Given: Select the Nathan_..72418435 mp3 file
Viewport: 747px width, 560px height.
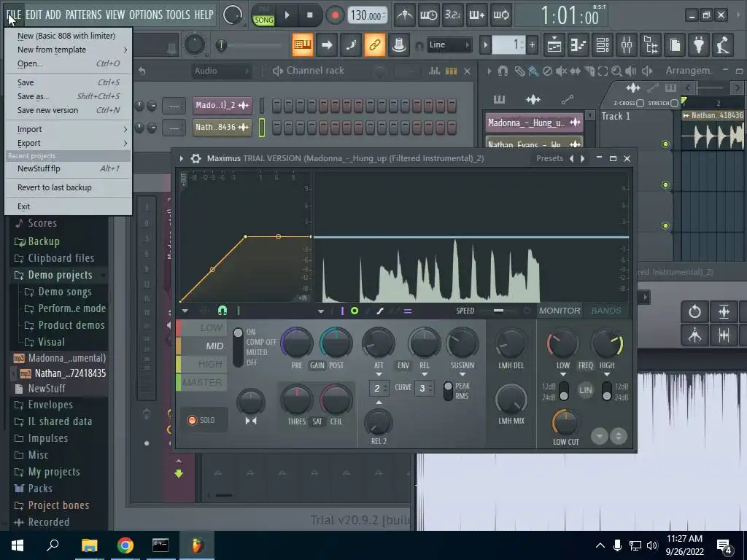Looking at the screenshot, I should click(x=70, y=373).
